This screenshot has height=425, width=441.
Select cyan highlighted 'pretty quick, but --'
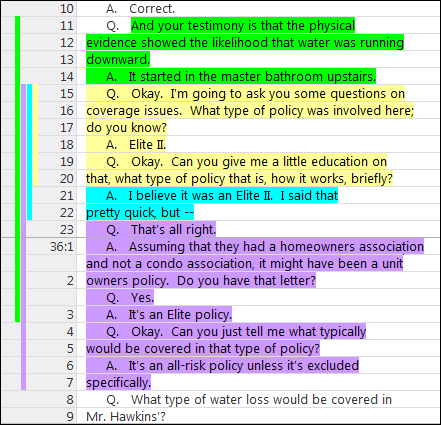click(x=140, y=213)
